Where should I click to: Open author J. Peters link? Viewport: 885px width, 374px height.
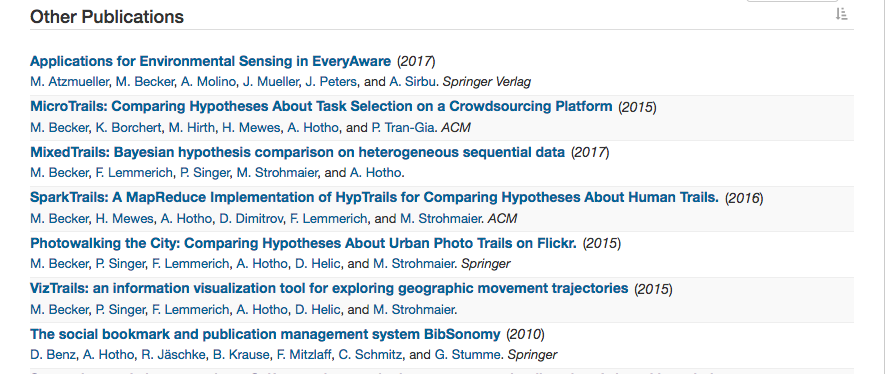pyautogui.click(x=331, y=82)
